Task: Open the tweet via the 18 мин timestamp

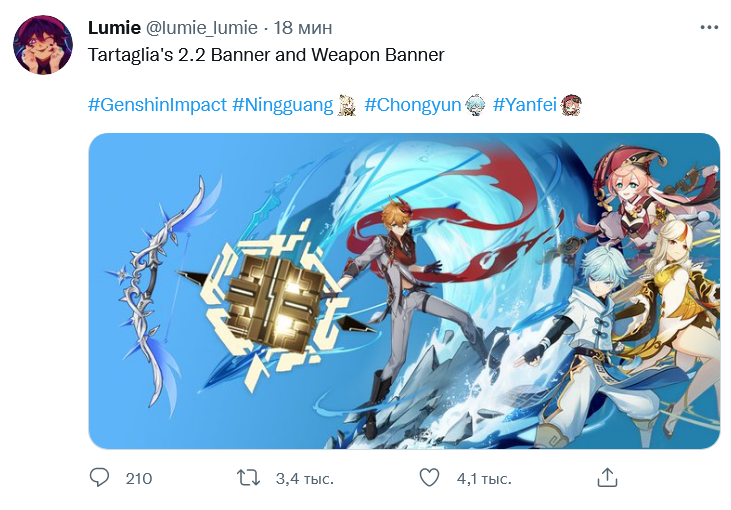Action: 303,28
